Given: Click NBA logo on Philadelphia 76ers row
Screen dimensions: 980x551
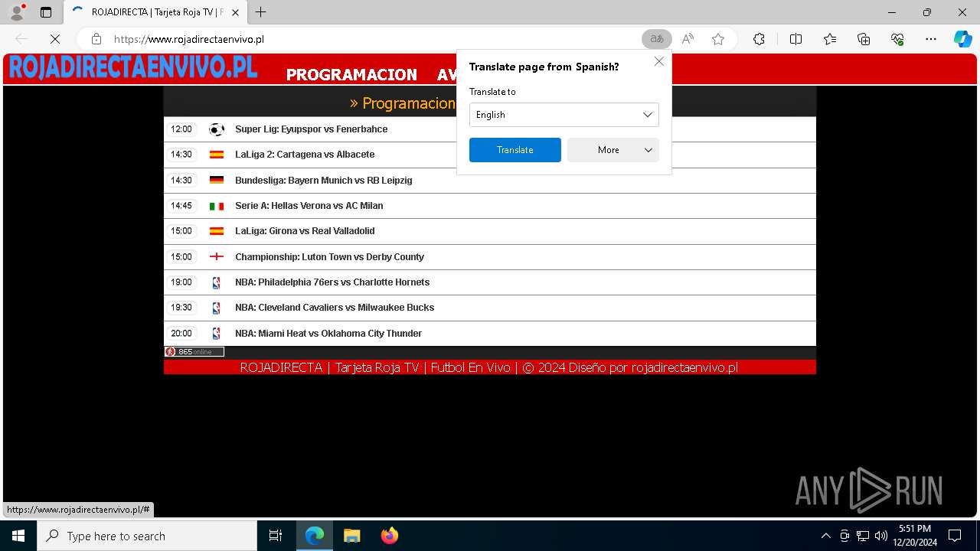Looking at the screenshot, I should click(x=217, y=282).
